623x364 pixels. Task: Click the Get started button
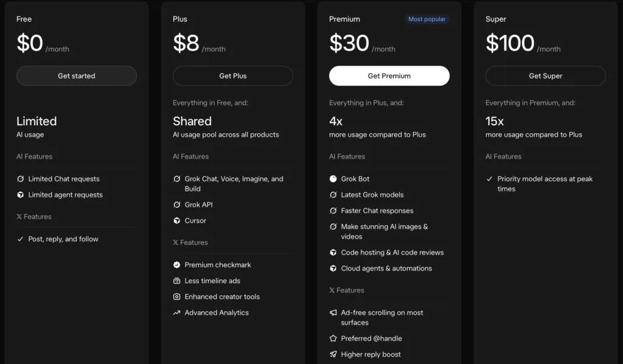point(77,76)
